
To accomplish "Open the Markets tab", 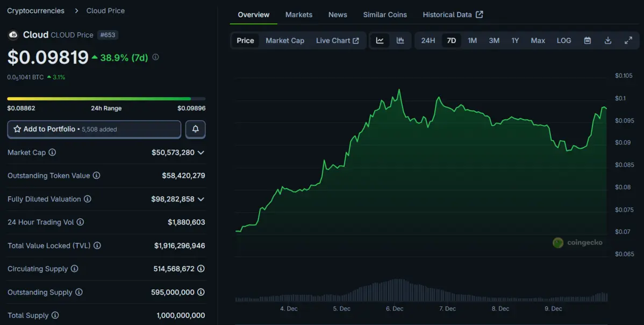I will 299,15.
